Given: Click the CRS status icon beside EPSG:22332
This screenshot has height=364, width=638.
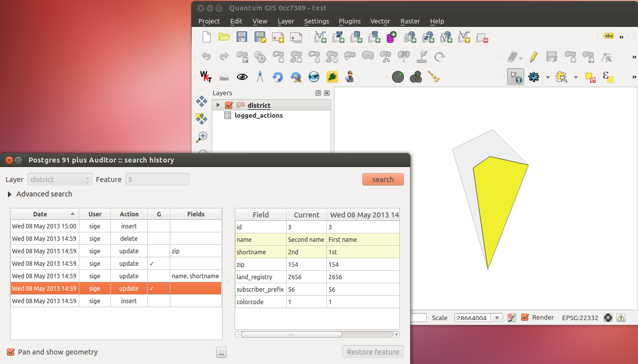Looking at the screenshot, I should 608,318.
